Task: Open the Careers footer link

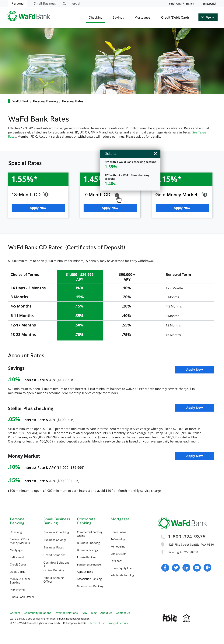Action: (x=15, y=613)
